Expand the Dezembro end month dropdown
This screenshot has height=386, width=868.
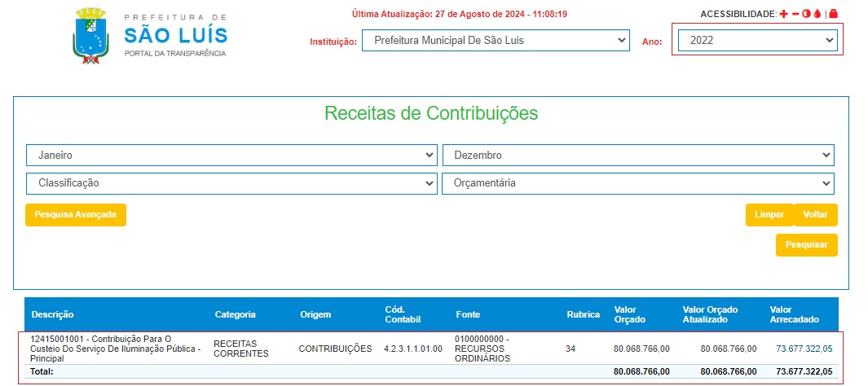[x=638, y=155]
